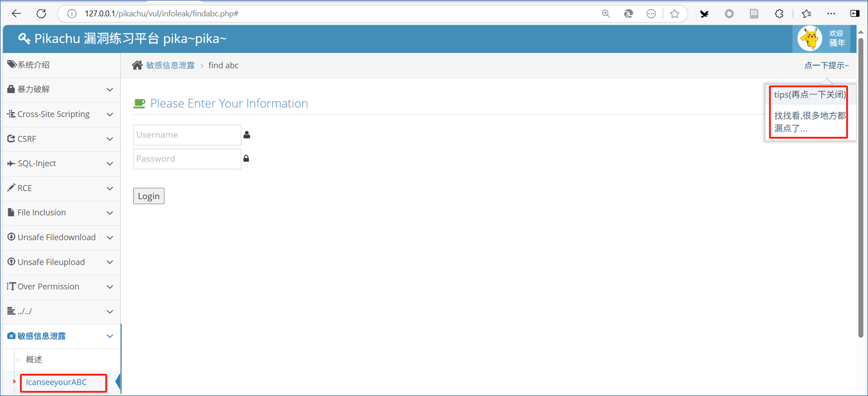Click the user icon beside Username field
Screen dimensions: 868x396
(x=247, y=135)
